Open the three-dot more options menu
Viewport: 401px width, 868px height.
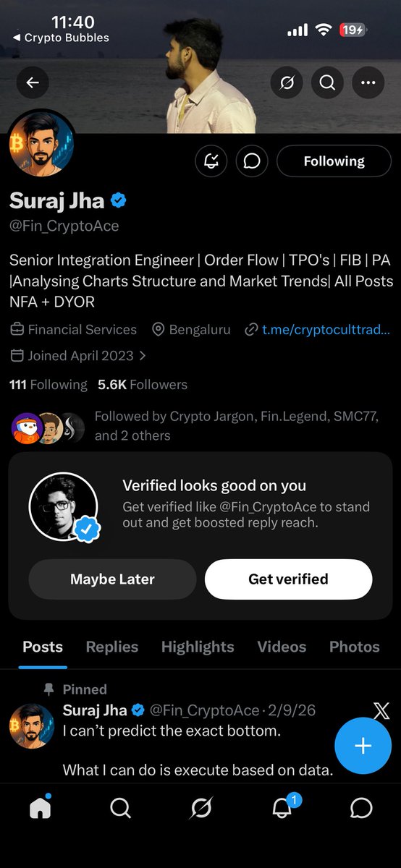[x=368, y=82]
